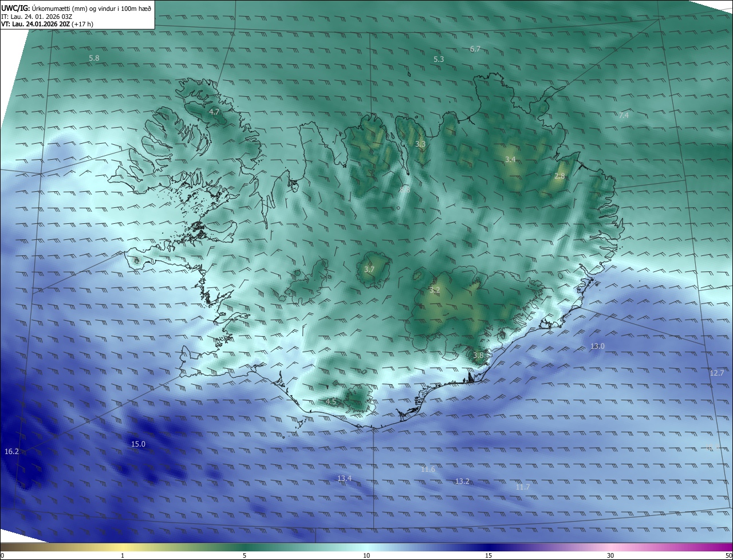Click the 12.7 value on the map
This screenshot has height=560, width=733.
point(717,373)
